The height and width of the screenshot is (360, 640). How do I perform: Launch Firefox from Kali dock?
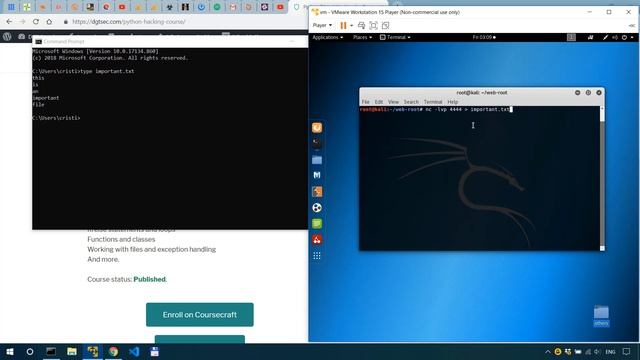[317, 128]
